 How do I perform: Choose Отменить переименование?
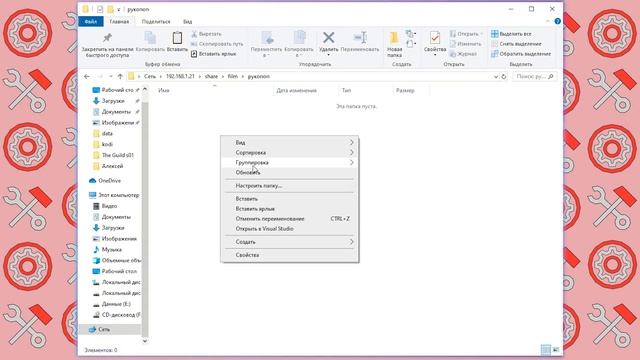(290, 219)
